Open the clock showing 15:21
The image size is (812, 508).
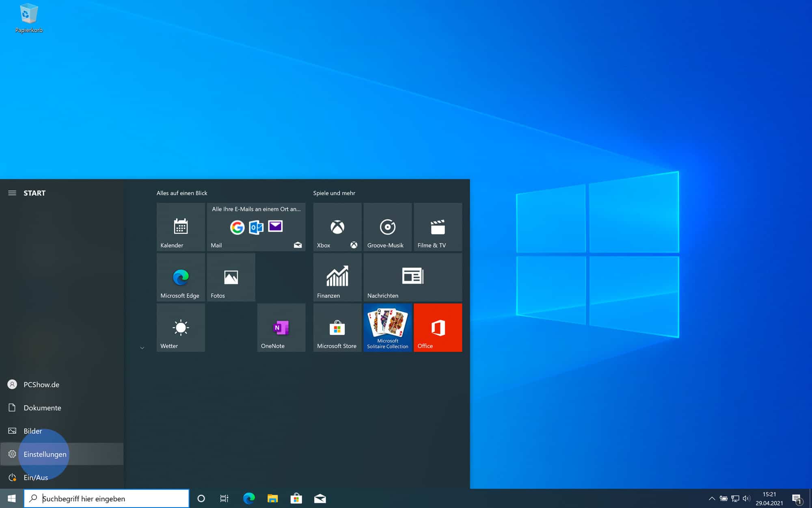(x=769, y=498)
